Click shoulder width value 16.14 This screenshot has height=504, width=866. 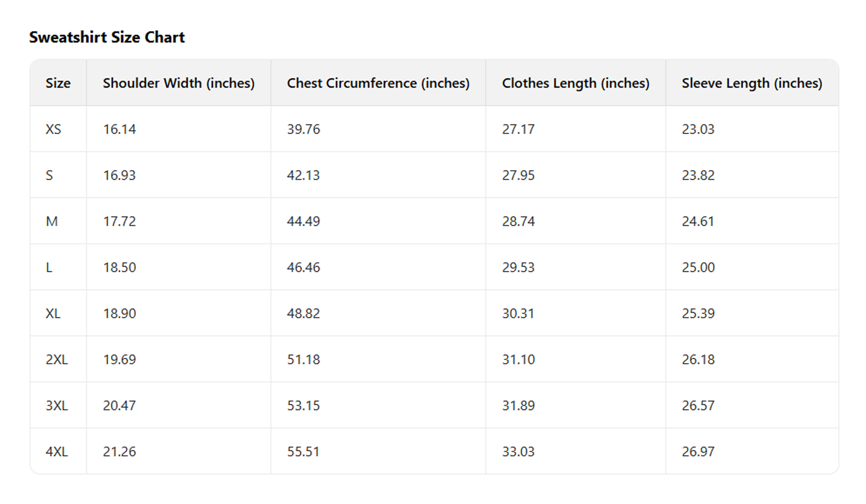point(119,129)
